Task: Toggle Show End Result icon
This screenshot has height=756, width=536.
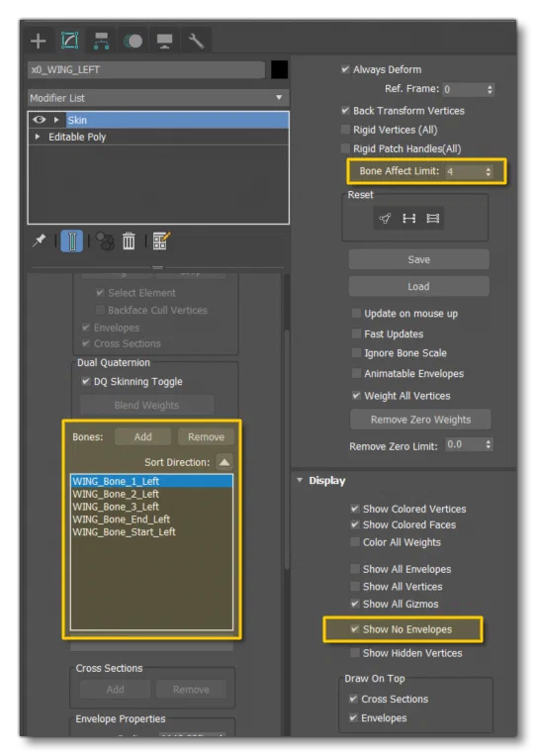Action: (x=72, y=241)
